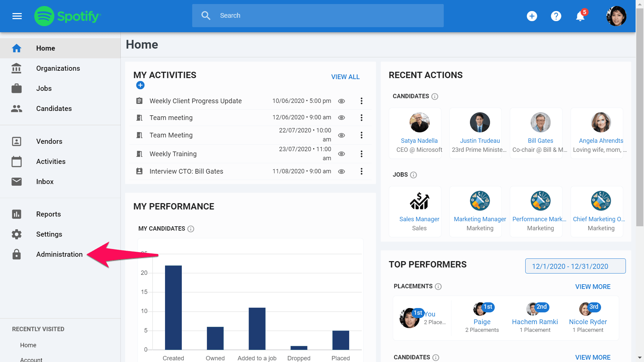Image resolution: width=644 pixels, height=362 pixels.
Task: Click the Settings gear icon
Action: pyautogui.click(x=16, y=234)
